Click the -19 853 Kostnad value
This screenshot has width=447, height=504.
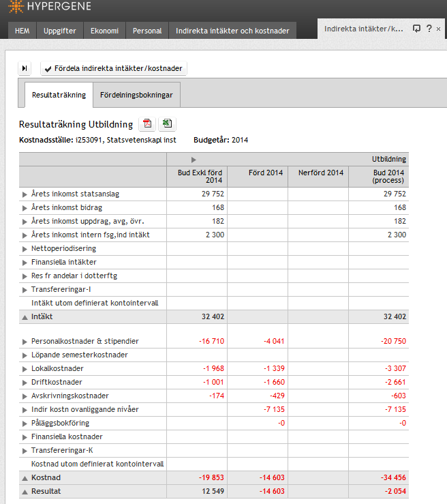tap(211, 477)
